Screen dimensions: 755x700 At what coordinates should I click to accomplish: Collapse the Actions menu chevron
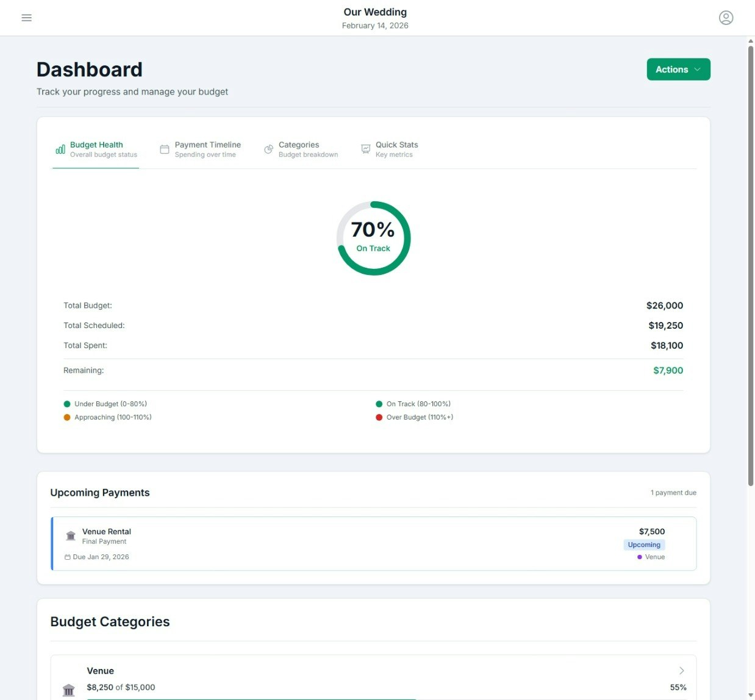click(696, 70)
